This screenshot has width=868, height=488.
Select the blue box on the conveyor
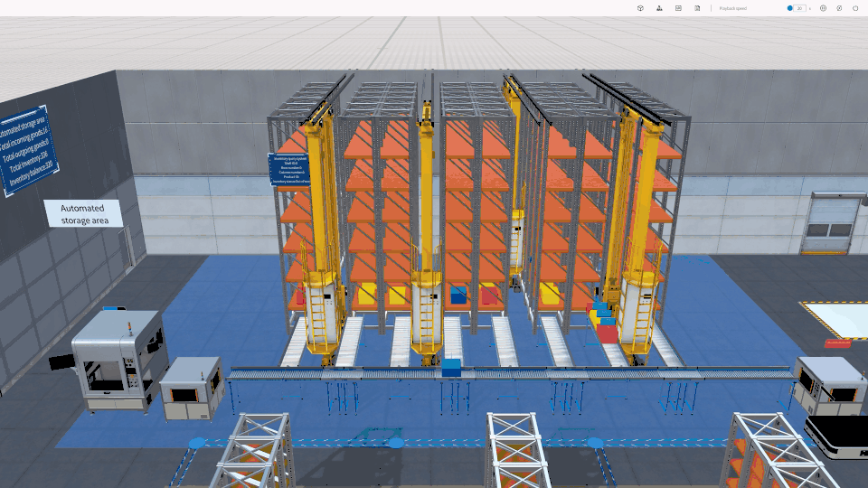coord(451,367)
